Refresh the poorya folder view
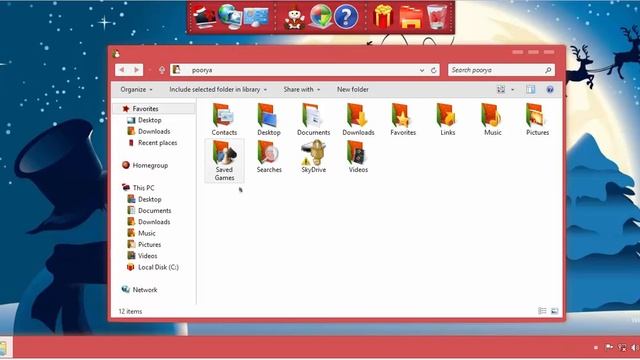Viewport: 640px width, 360px height. pos(434,70)
